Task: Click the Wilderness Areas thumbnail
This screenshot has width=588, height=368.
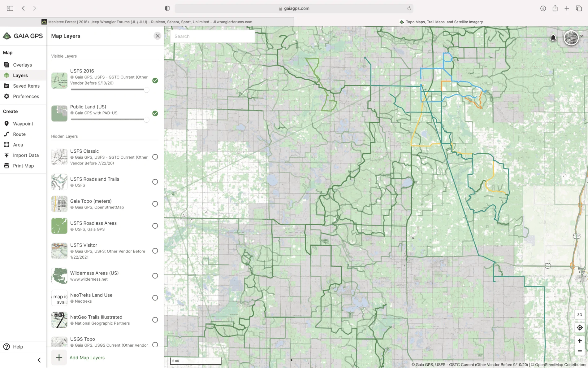Action: point(59,276)
